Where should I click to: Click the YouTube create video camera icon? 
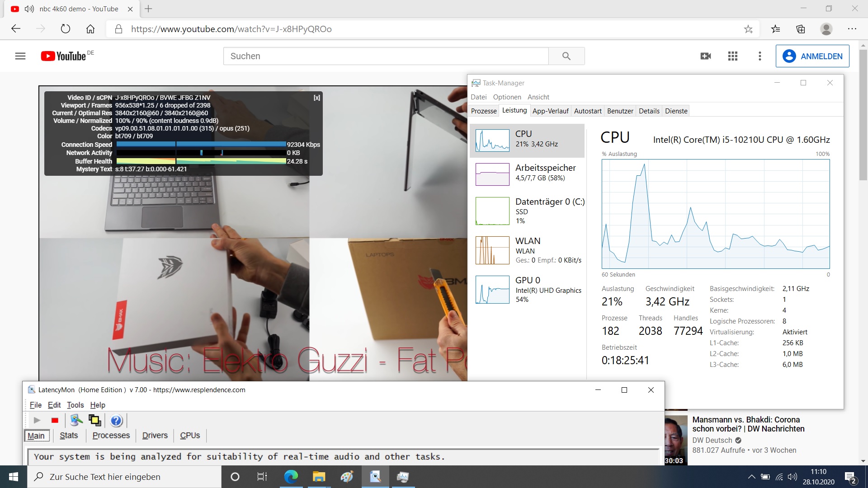(x=705, y=56)
